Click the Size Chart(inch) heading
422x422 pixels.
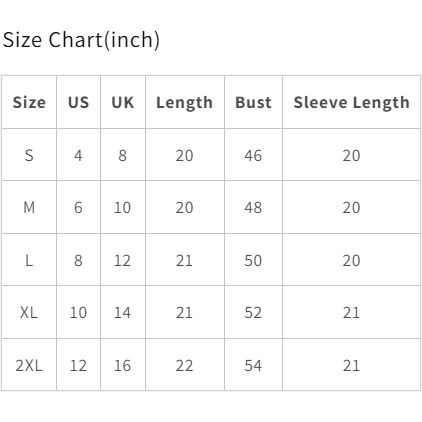point(81,40)
